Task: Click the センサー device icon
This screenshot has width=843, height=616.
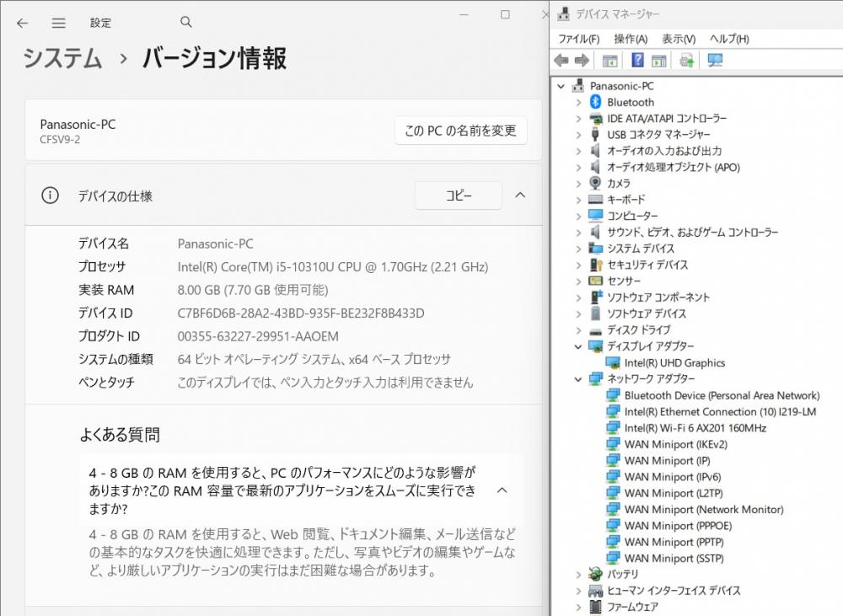Action: point(595,281)
